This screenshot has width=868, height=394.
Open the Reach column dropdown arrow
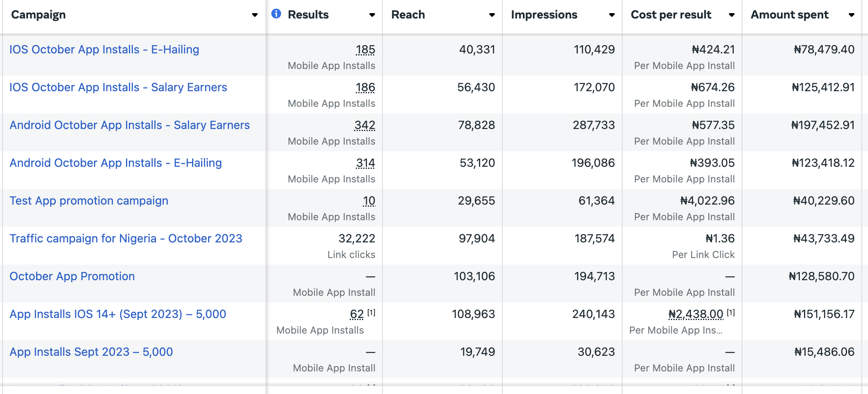click(x=492, y=15)
